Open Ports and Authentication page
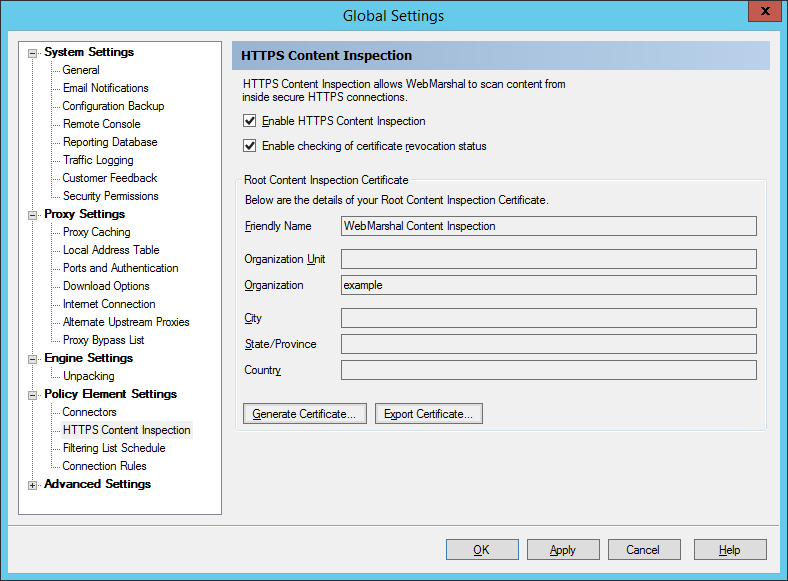The height and width of the screenshot is (581, 788). [120, 268]
